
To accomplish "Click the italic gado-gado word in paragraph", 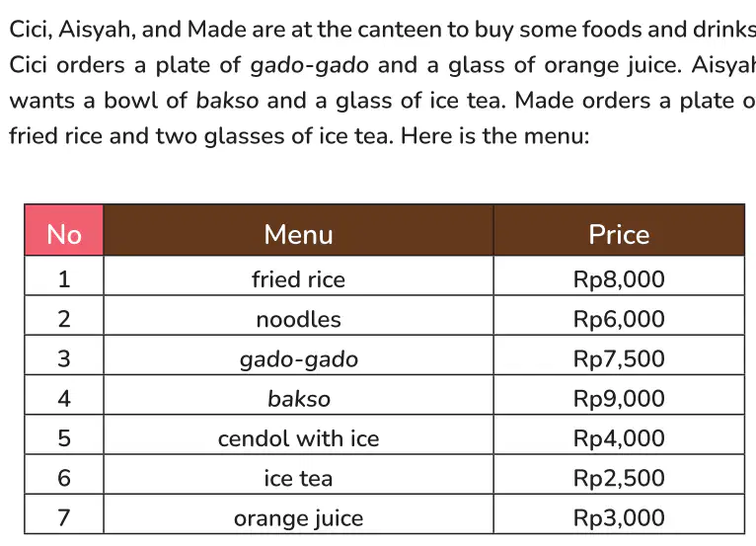I will pos(310,65).
